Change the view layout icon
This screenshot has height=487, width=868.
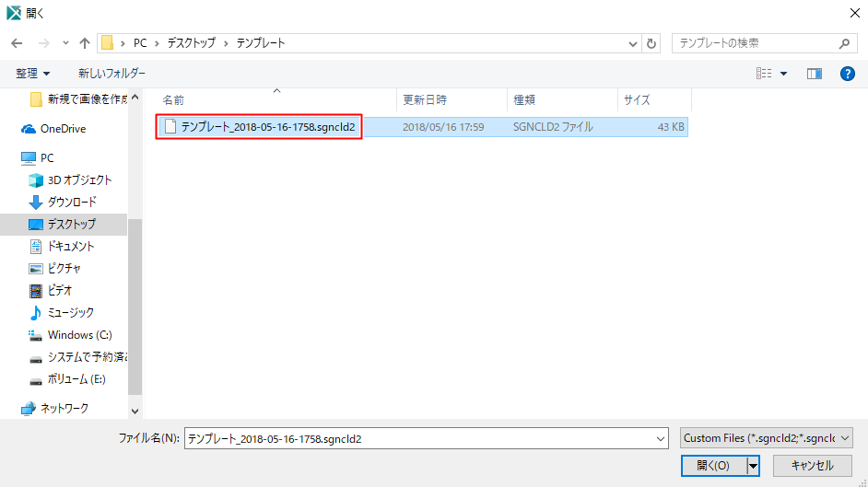(x=764, y=73)
